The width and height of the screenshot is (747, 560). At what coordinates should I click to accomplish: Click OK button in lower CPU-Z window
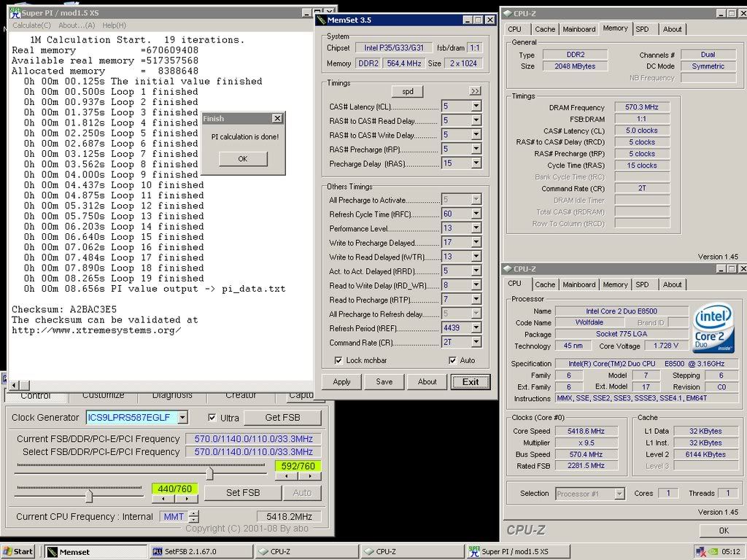point(723,531)
